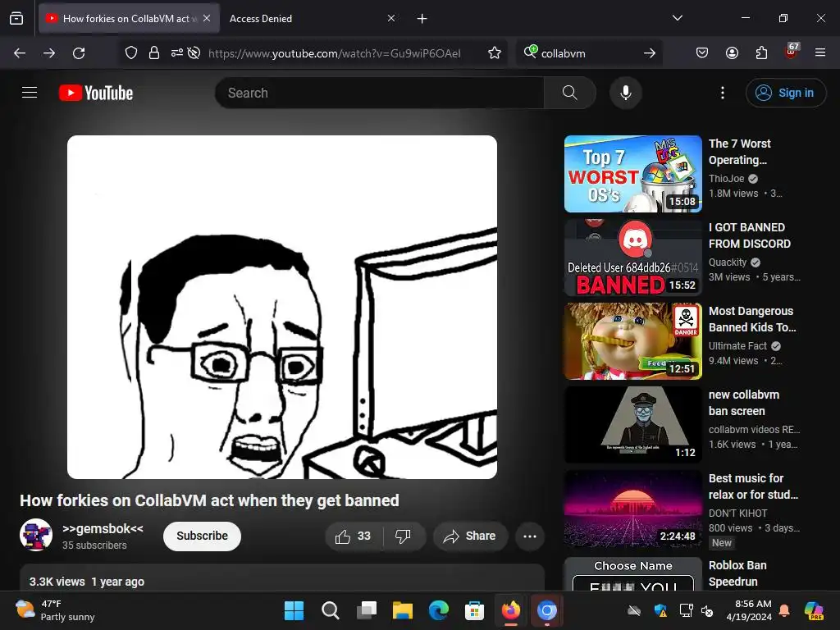Click the video player to play

[282, 307]
